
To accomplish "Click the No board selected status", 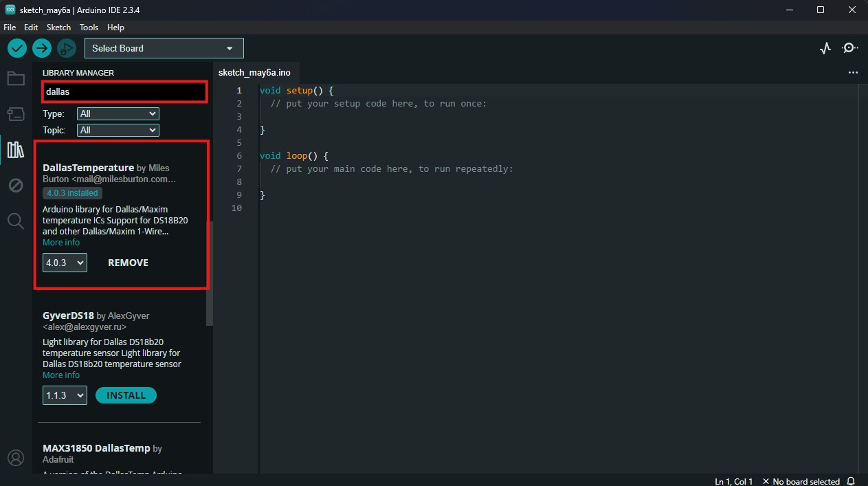I will (x=801, y=481).
